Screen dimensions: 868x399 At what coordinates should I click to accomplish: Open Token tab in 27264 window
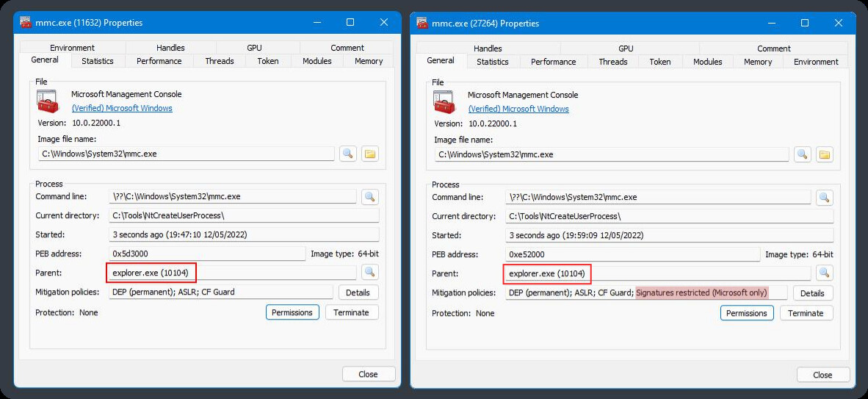click(660, 62)
